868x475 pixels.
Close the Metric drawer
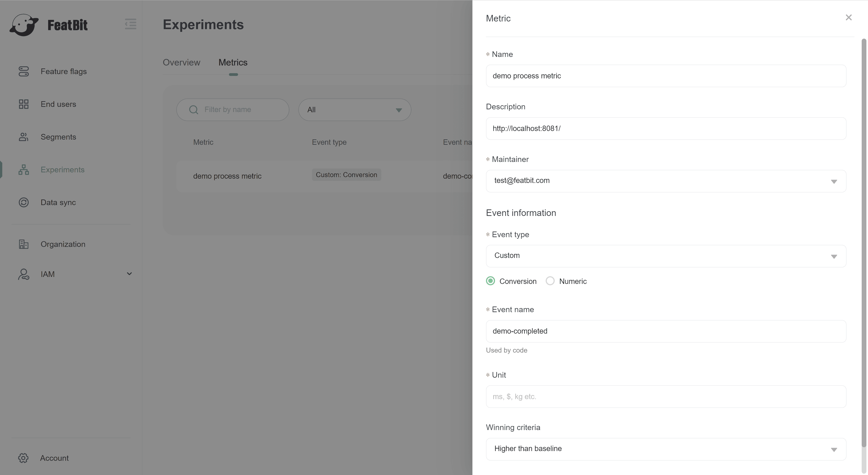tap(849, 18)
